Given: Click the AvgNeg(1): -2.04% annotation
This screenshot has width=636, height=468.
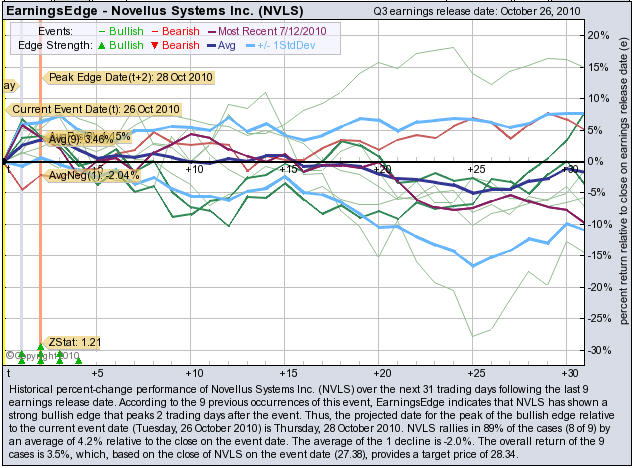Looking at the screenshot, I should coord(88,175).
